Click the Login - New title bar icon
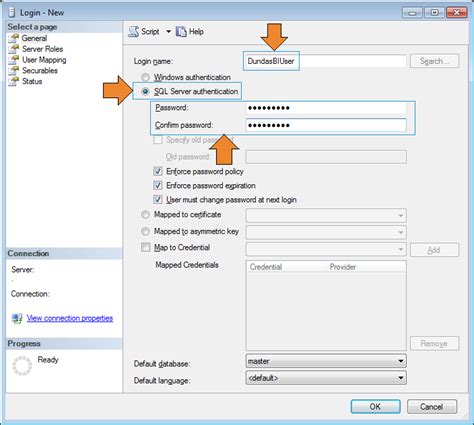 point(12,12)
